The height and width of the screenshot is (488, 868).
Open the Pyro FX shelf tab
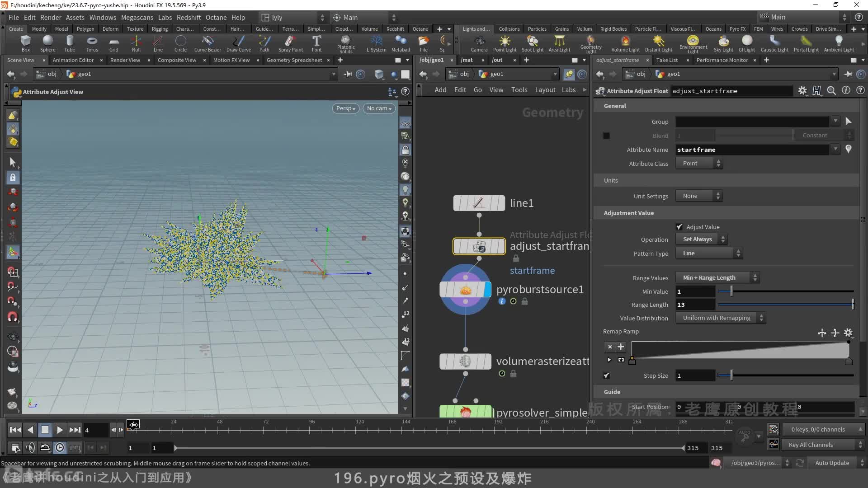click(x=737, y=29)
